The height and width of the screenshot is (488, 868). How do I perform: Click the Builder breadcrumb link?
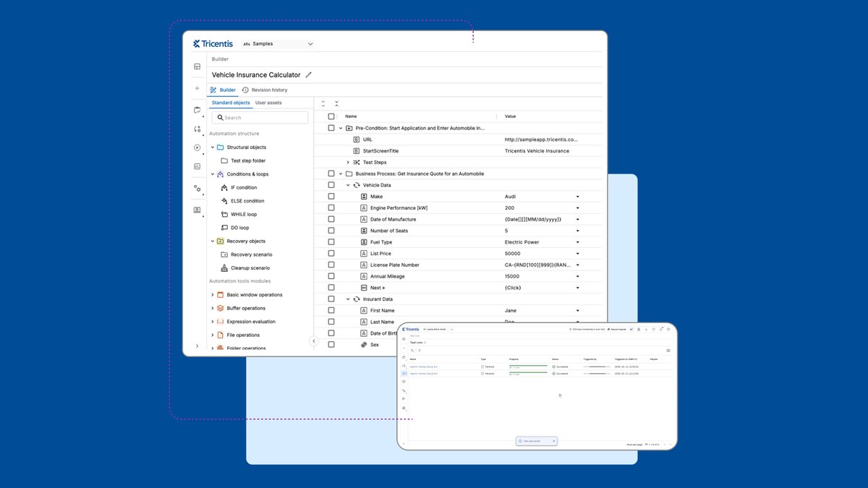pos(220,59)
